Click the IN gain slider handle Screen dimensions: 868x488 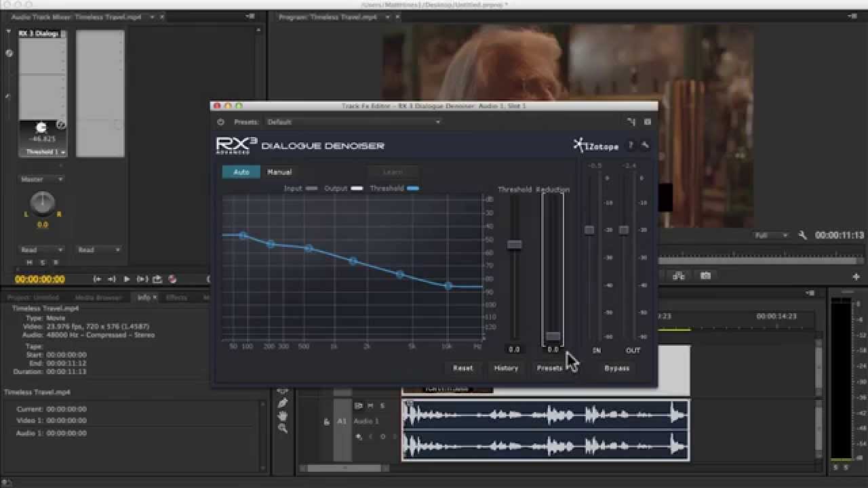click(589, 230)
